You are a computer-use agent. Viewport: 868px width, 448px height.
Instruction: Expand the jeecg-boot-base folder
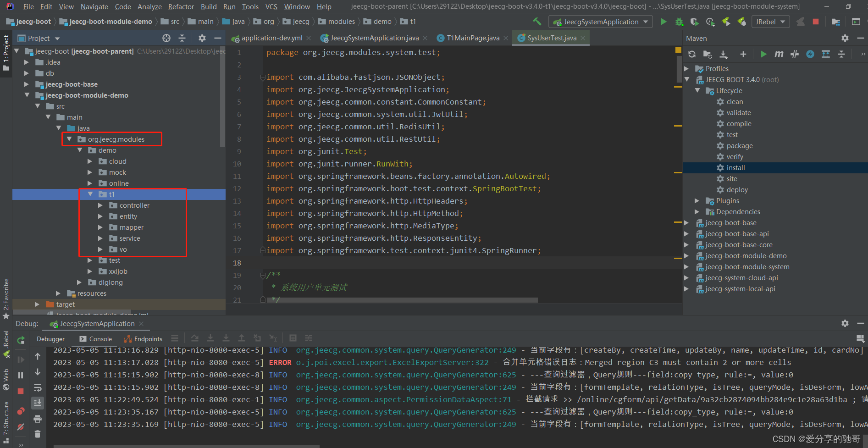pyautogui.click(x=27, y=84)
